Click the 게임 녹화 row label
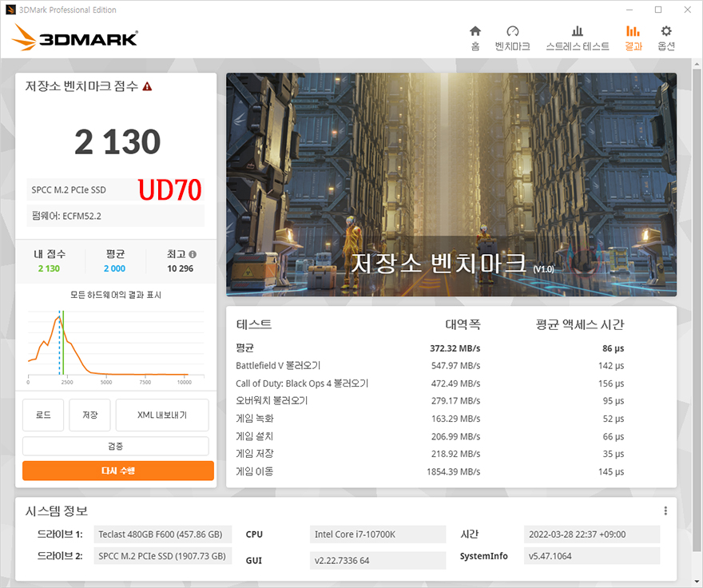The width and height of the screenshot is (703, 588). coord(255,419)
